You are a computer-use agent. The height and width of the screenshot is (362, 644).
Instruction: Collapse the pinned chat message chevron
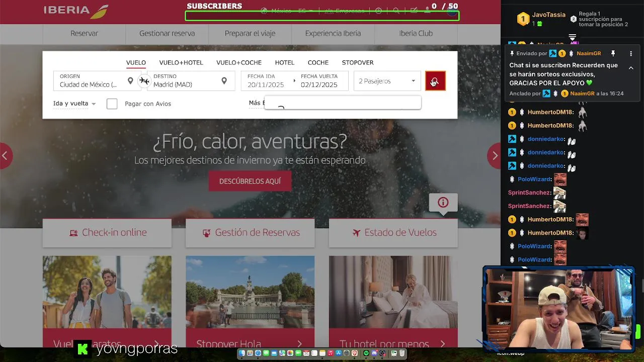pos(631,68)
